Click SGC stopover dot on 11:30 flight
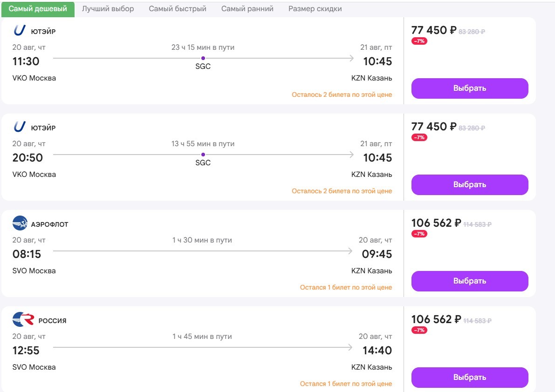555x392 pixels. point(203,58)
